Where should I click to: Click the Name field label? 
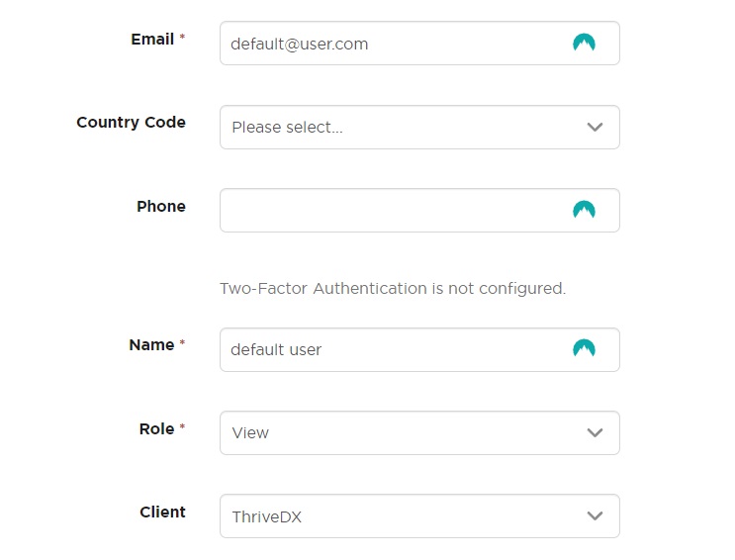151,344
